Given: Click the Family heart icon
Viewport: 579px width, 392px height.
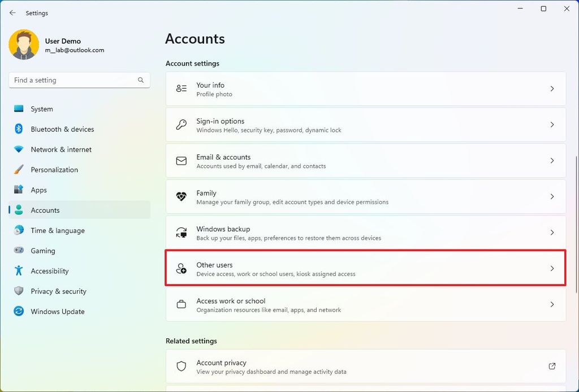Looking at the screenshot, I should pyautogui.click(x=181, y=196).
